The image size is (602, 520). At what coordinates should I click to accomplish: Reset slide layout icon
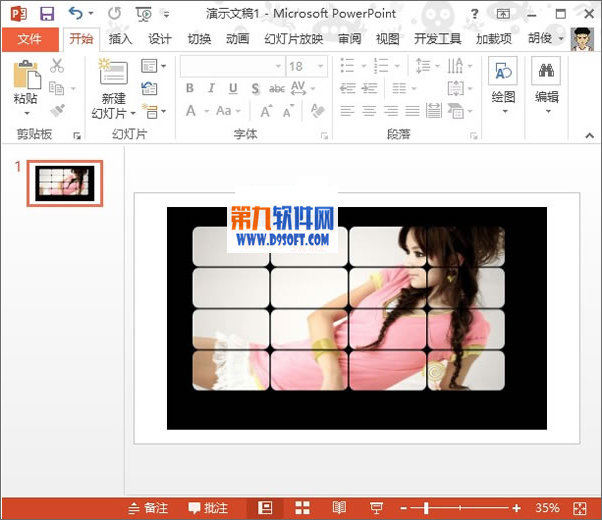[150, 89]
